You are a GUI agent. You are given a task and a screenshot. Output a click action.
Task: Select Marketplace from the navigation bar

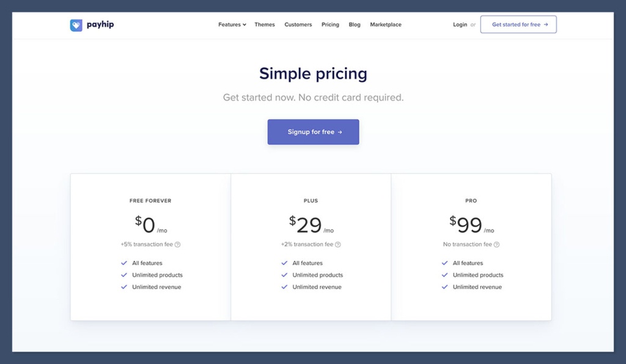(x=386, y=24)
